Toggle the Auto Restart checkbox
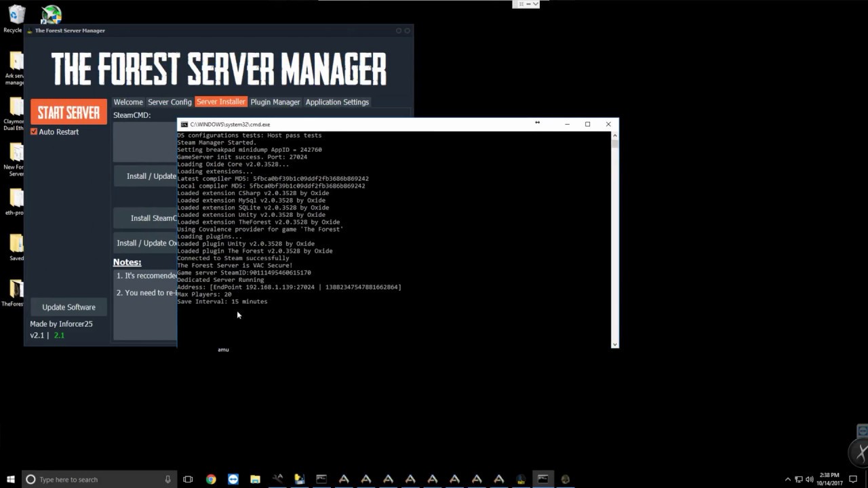868x488 pixels. 34,131
